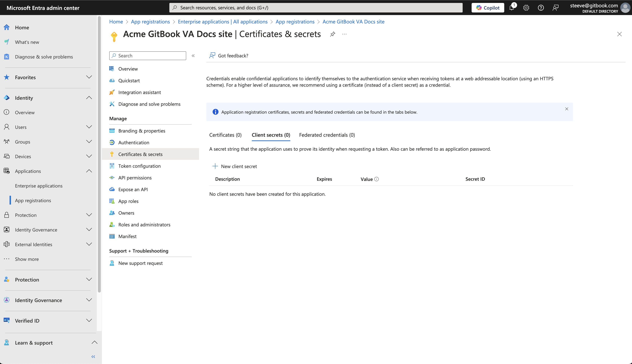The height and width of the screenshot is (364, 632).
Task: Open Token configuration settings
Action: coord(139,166)
